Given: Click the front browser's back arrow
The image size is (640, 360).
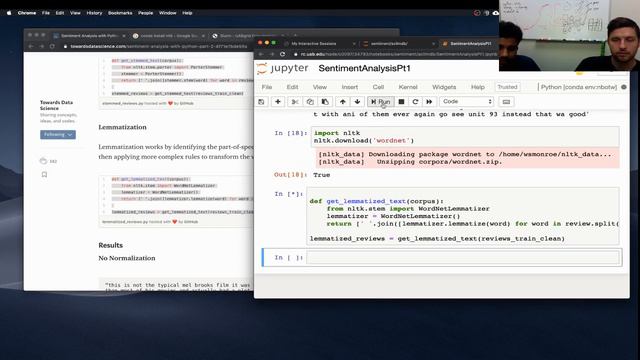Looking at the screenshot, I should click(261, 54).
